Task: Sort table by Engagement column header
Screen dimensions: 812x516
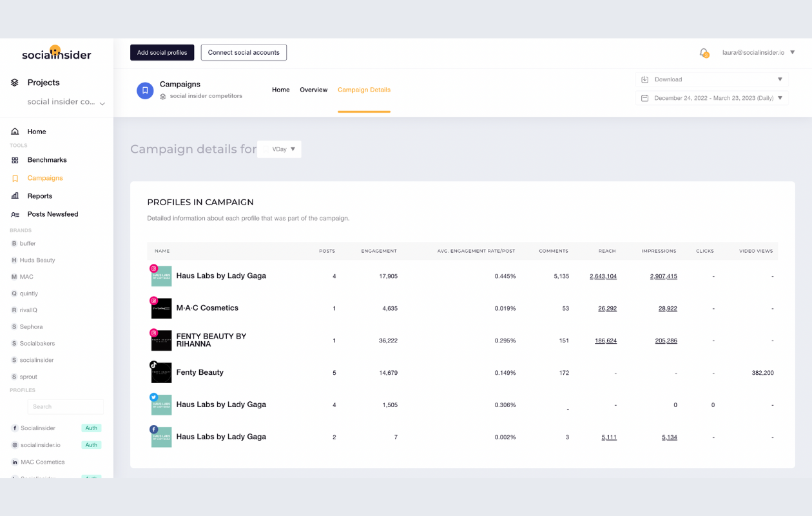Action: click(x=379, y=251)
